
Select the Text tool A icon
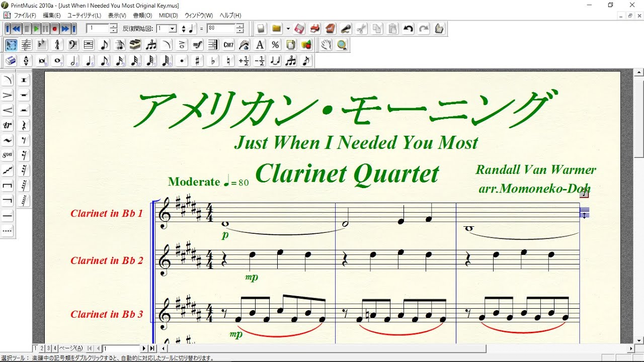(x=260, y=45)
